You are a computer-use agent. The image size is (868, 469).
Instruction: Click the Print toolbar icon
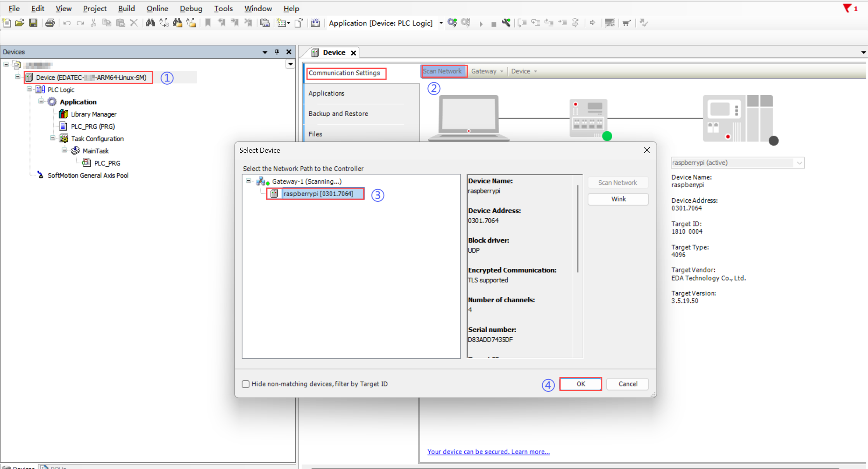50,23
